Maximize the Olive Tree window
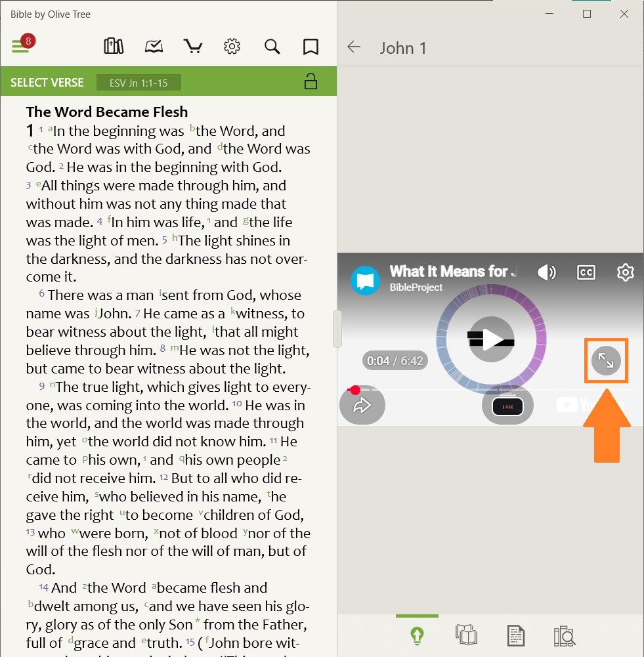The image size is (644, 657). pyautogui.click(x=587, y=14)
